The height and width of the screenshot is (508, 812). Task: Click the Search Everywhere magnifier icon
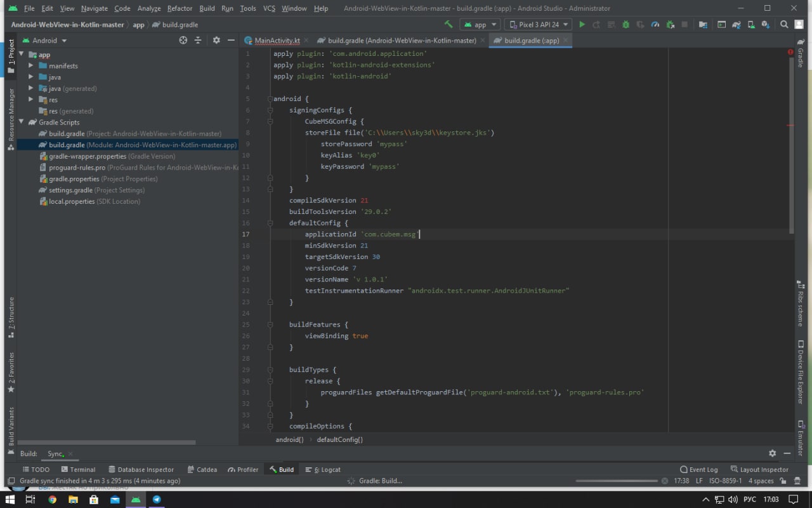coord(784,25)
